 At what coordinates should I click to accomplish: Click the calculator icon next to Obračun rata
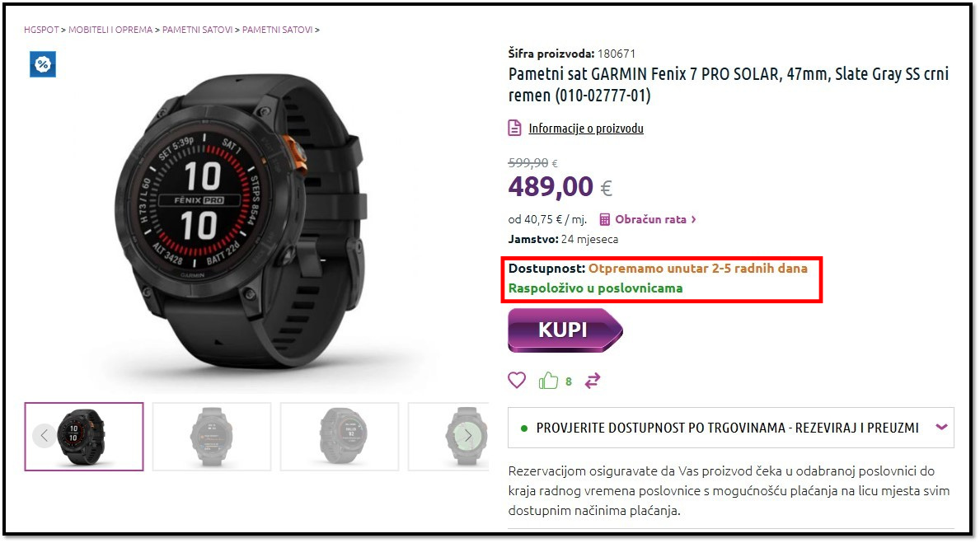[x=604, y=219]
